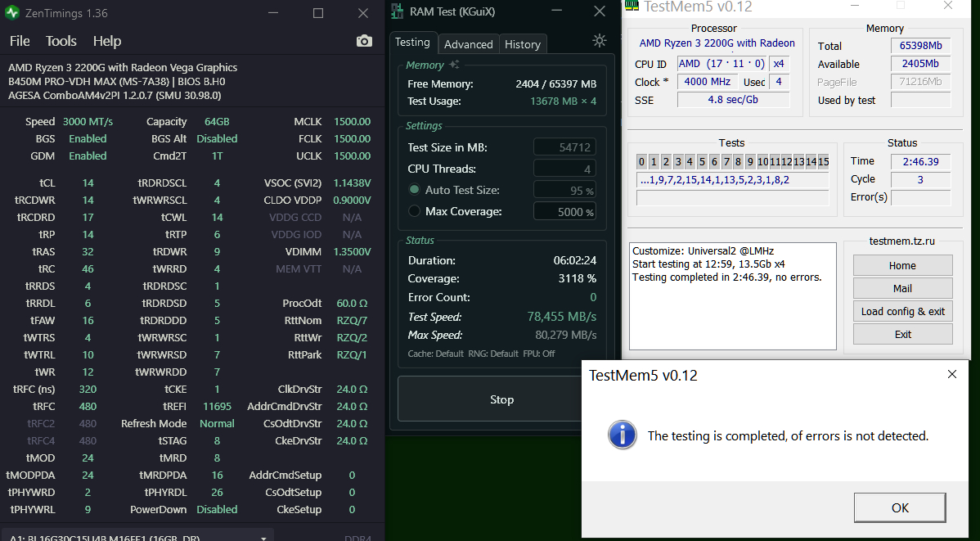Click the Max Coverage 5000 % field
This screenshot has height=541, width=980.
click(x=564, y=211)
